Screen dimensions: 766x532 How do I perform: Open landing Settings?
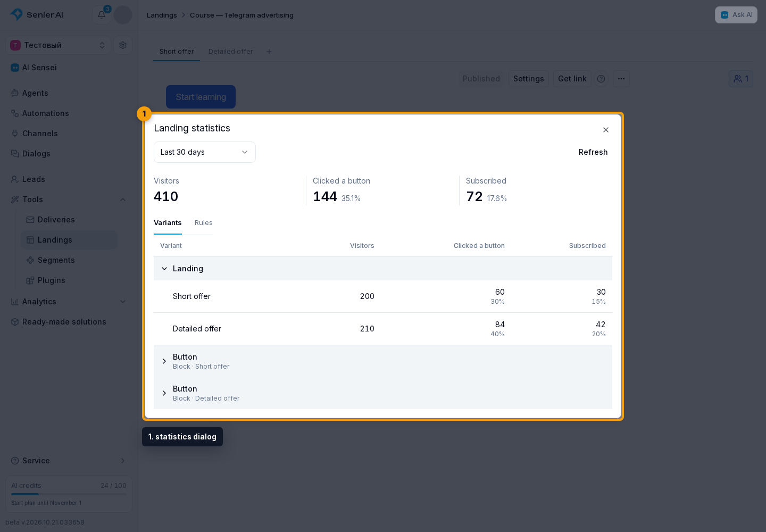pos(529,79)
